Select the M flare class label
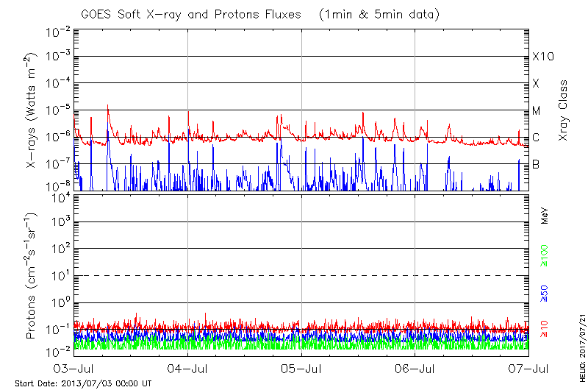This screenshot has width=588, height=390. coord(536,110)
